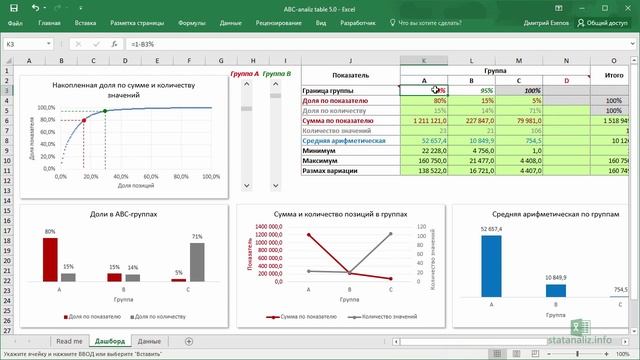Screen dimensions: 640x360
Task: Open the Quick Access Toolbar customize arrow
Action: 80,8
